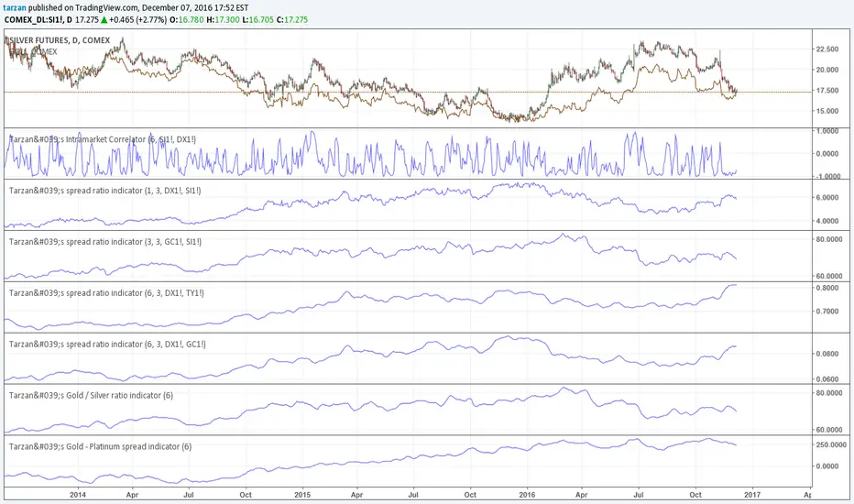The image size is (854, 504).
Task: Click the Jul label between 2014 and 2015
Action: (189, 495)
